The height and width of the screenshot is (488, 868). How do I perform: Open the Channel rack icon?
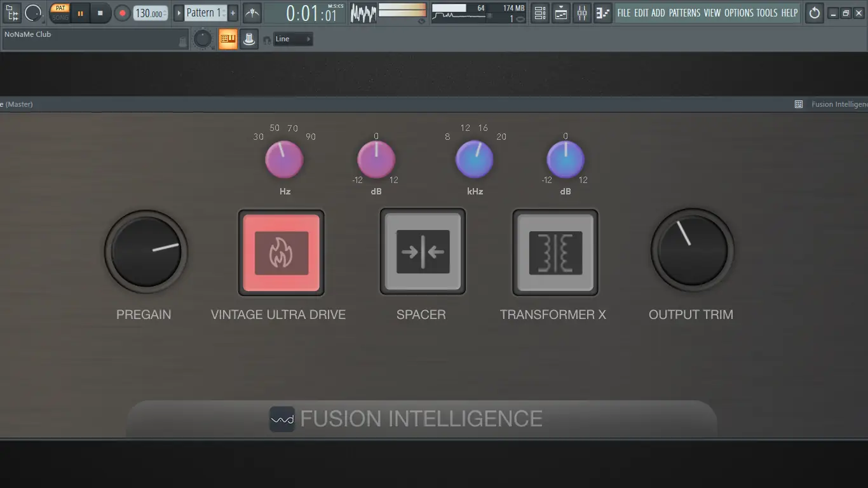click(x=539, y=13)
